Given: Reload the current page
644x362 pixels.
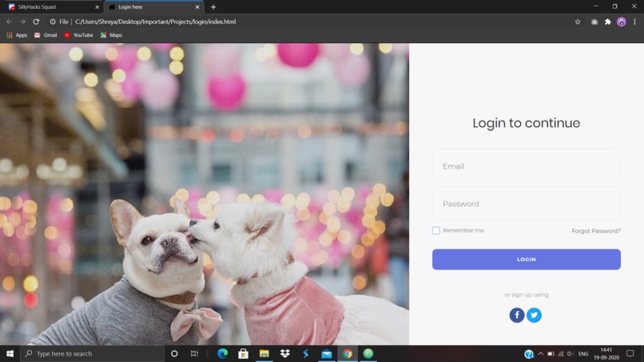Looking at the screenshot, I should click(x=36, y=22).
